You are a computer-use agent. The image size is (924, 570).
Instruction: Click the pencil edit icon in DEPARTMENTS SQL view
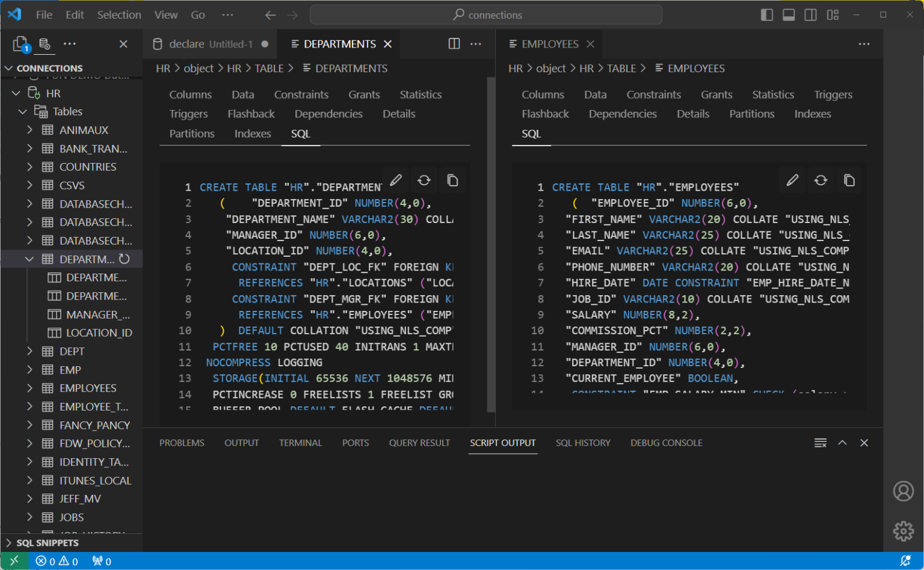(x=395, y=180)
